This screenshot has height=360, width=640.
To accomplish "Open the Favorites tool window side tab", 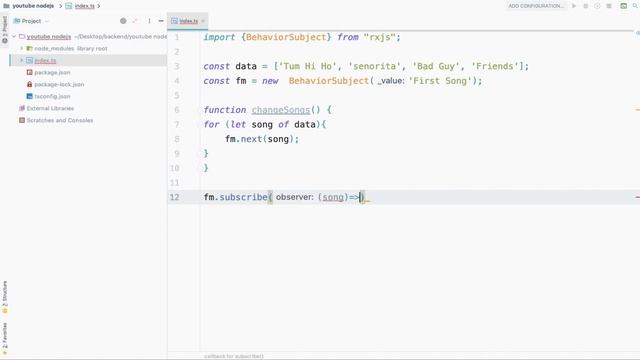I will coord(4,338).
